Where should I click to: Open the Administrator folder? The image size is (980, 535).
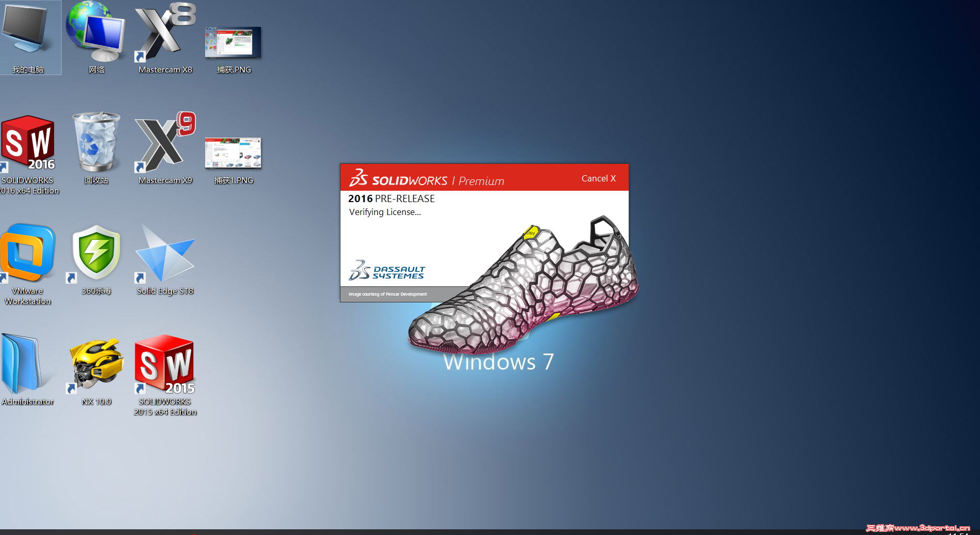click(x=28, y=370)
